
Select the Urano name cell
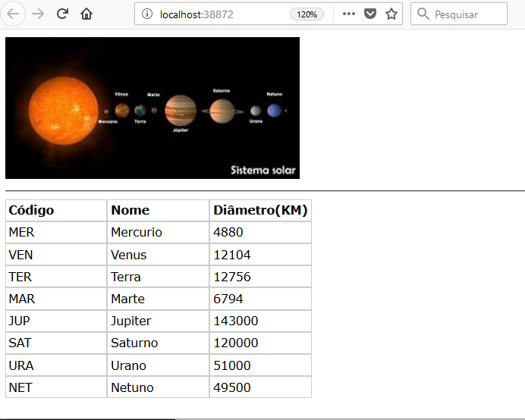[158, 365]
